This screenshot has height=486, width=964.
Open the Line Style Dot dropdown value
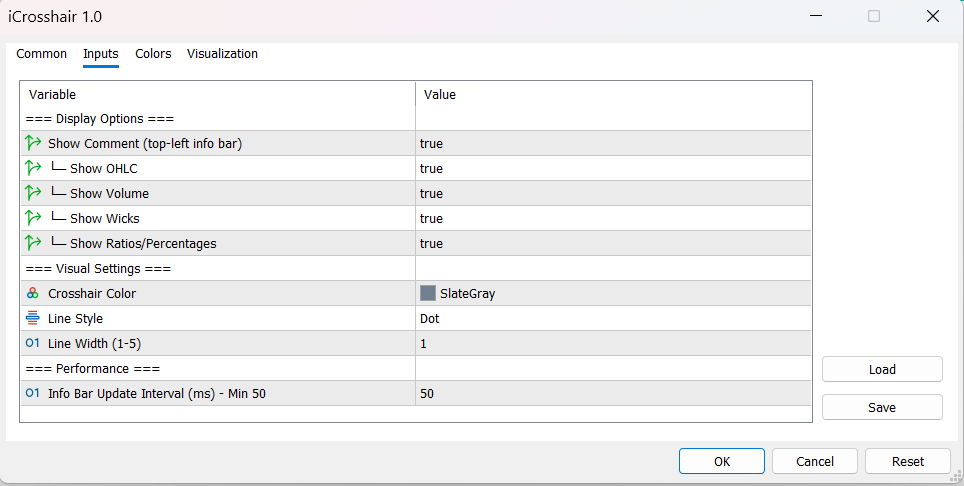(x=612, y=318)
